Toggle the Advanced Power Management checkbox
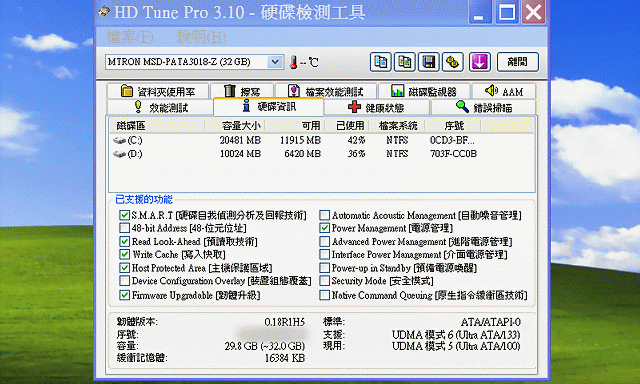640x384 pixels. (324, 242)
